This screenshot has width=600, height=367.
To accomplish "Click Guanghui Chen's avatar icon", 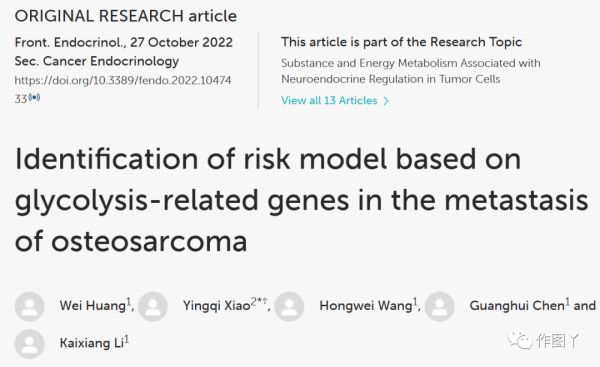I will point(440,306).
